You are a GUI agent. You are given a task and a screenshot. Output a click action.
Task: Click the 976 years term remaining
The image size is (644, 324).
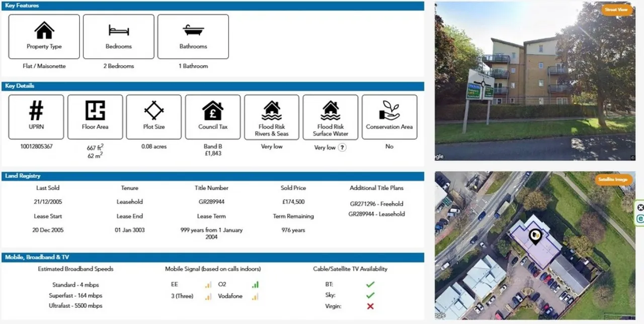click(293, 230)
